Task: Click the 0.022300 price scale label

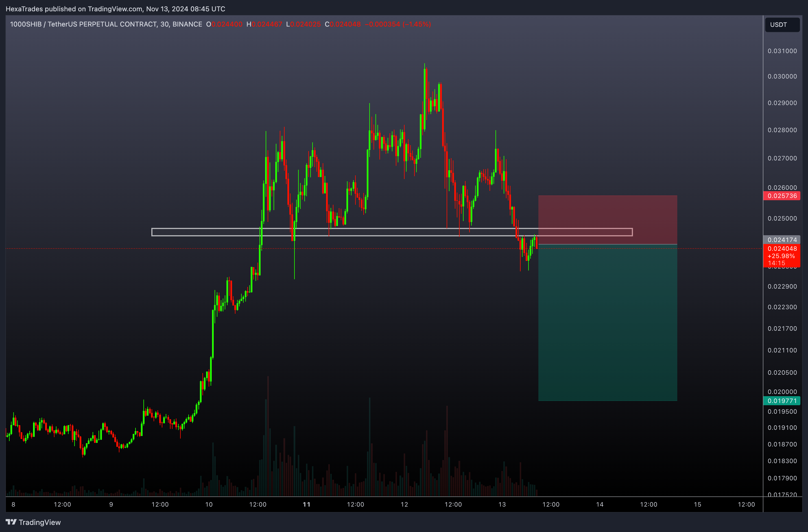Action: click(x=782, y=307)
